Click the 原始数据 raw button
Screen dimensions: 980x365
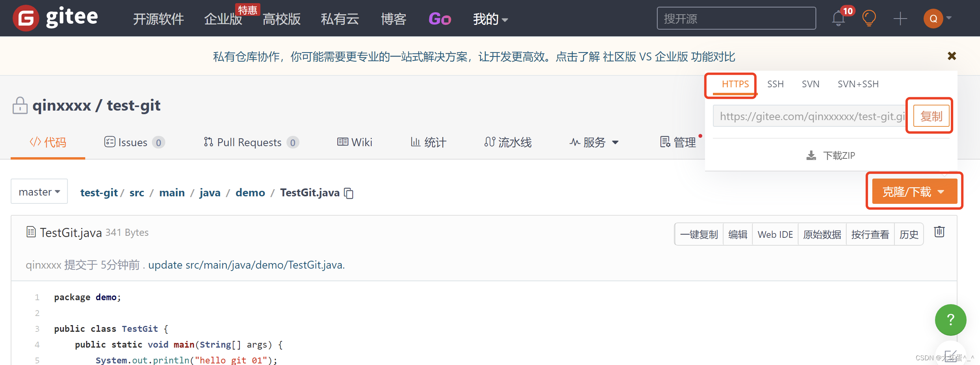click(822, 234)
